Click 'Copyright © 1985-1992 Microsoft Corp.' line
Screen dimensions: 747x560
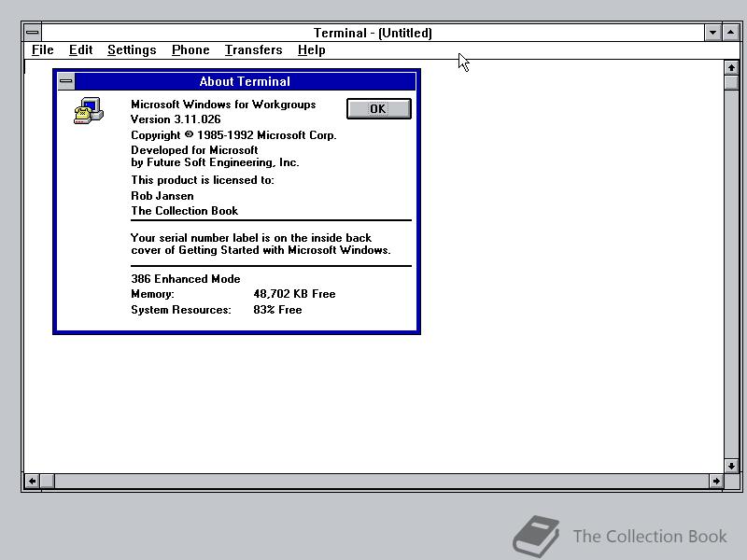click(x=234, y=135)
